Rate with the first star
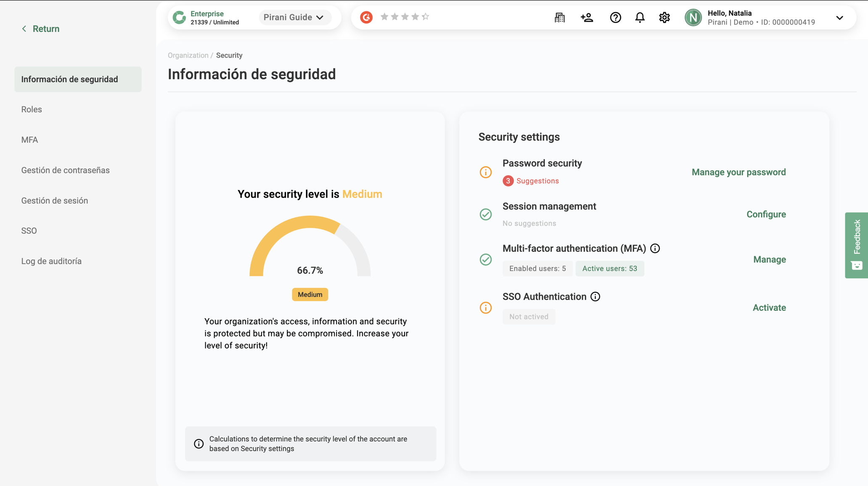Image resolution: width=868 pixels, height=486 pixels. pyautogui.click(x=384, y=17)
